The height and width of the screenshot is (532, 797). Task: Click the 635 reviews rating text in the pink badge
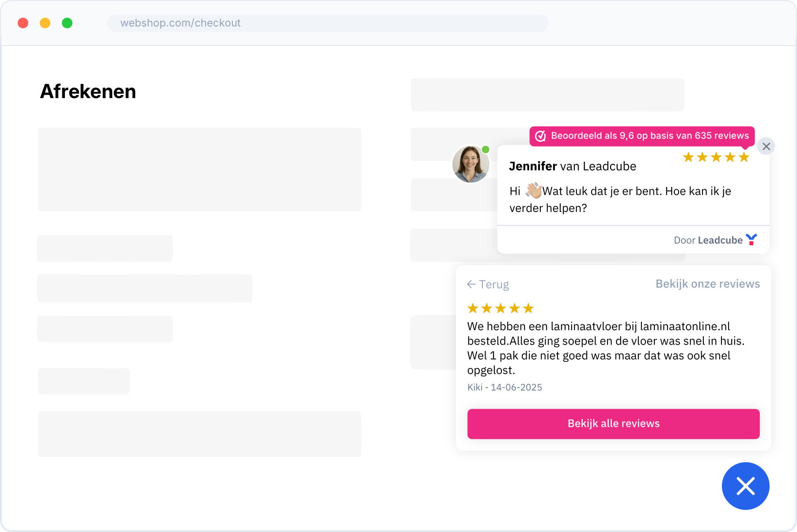649,136
